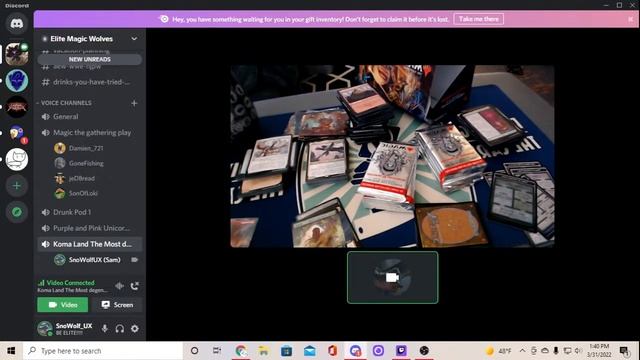Open the white cartoon avatar server icon
This screenshot has height=360, width=640.
[x=16, y=159]
